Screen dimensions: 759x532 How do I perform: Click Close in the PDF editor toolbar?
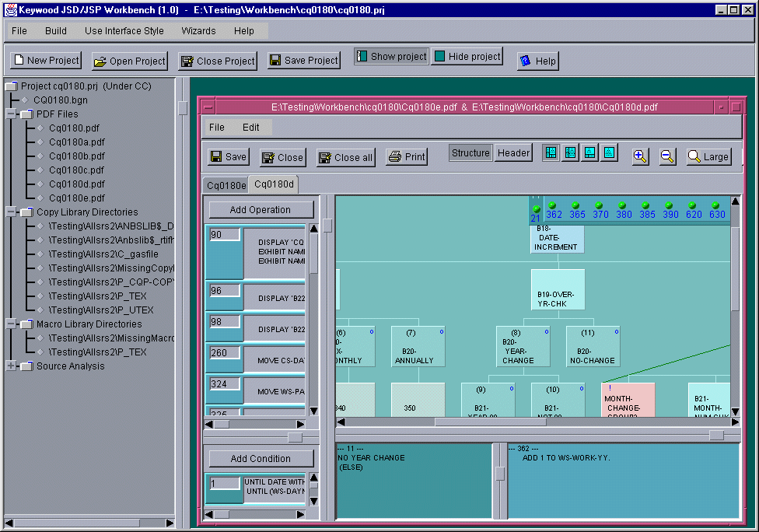coord(283,157)
